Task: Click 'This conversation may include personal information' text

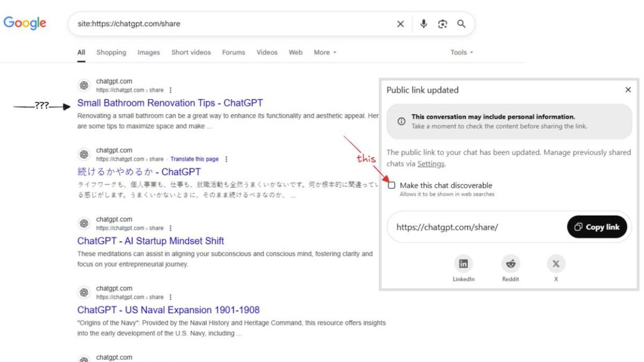Action: click(493, 116)
